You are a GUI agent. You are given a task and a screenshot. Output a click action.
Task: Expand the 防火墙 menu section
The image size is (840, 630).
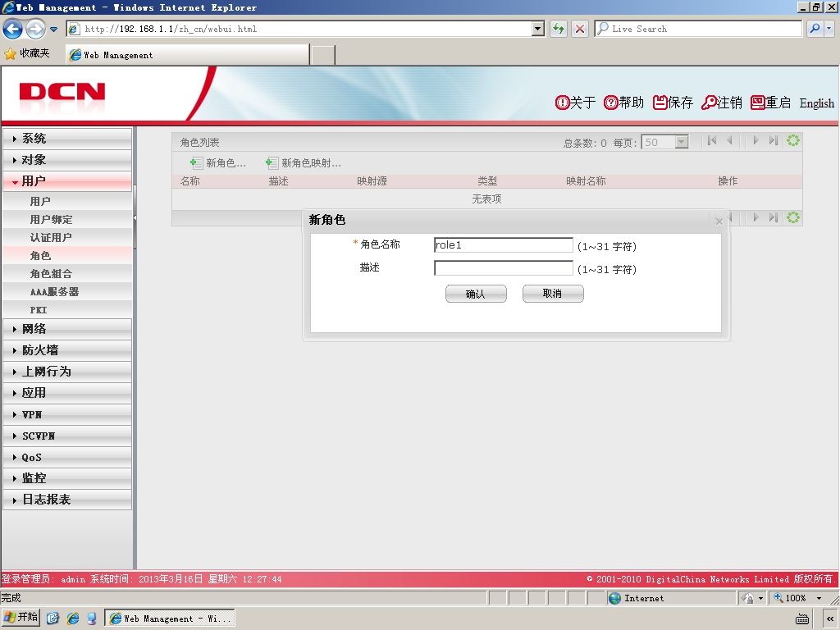pyautogui.click(x=67, y=350)
